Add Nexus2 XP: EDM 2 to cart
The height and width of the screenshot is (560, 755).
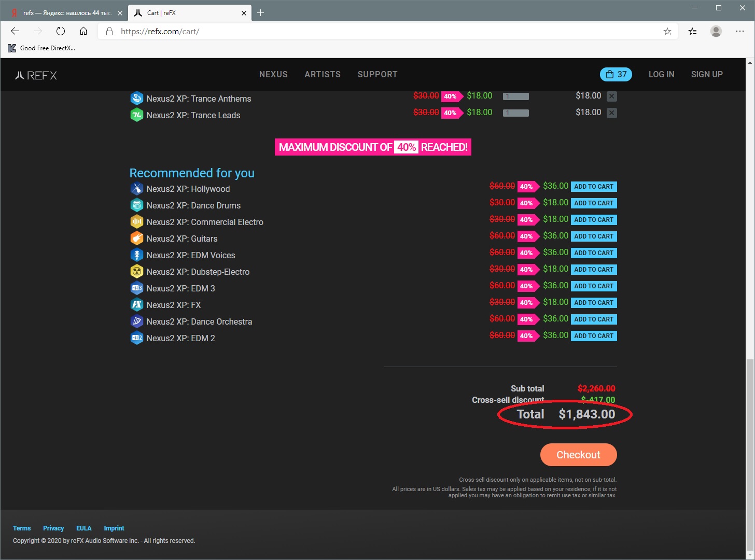coord(594,336)
